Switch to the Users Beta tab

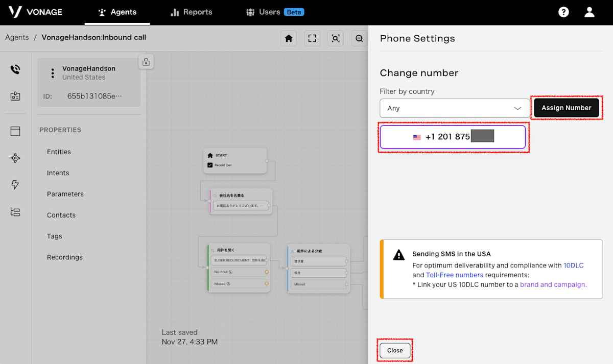point(275,12)
